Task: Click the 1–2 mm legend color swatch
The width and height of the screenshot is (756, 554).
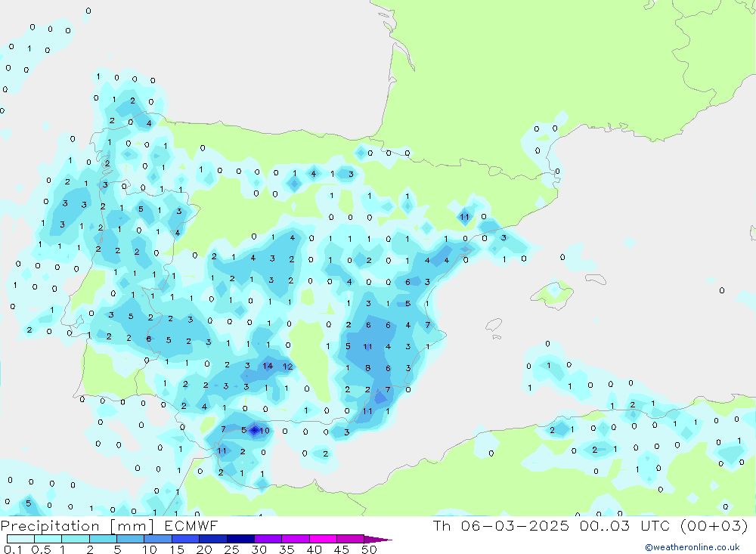Action: click(76, 539)
